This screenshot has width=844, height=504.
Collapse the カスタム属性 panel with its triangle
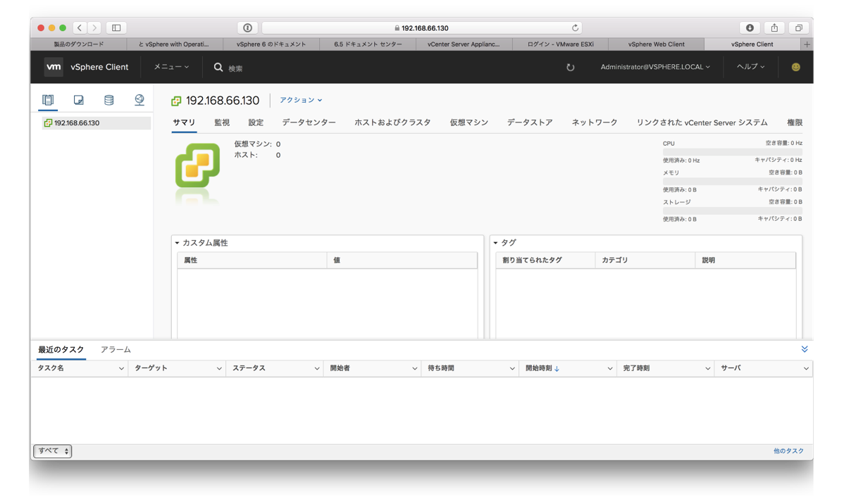pyautogui.click(x=176, y=242)
